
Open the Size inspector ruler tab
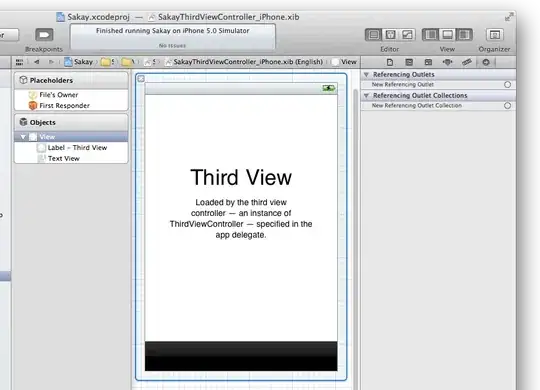(467, 62)
